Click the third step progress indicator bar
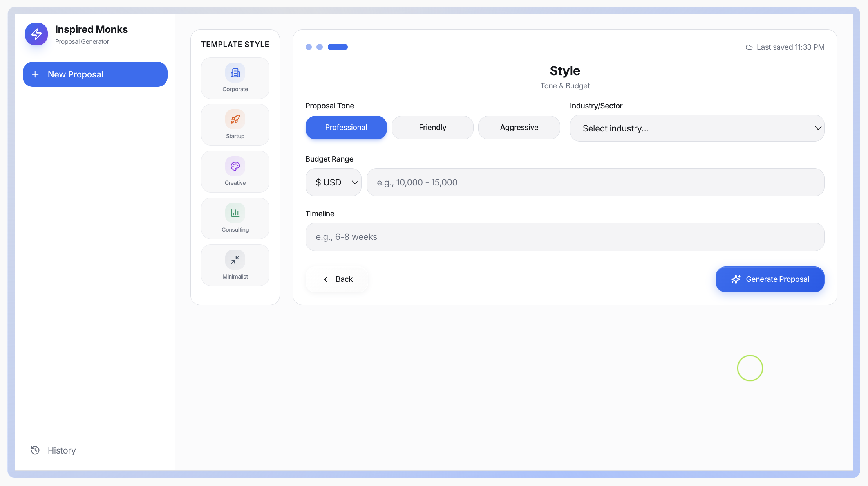 click(338, 47)
